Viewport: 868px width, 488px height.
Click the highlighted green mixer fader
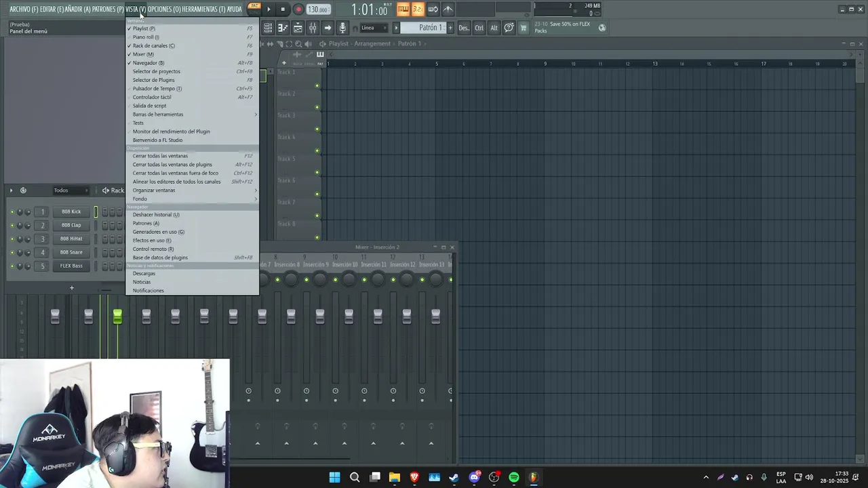click(x=117, y=317)
